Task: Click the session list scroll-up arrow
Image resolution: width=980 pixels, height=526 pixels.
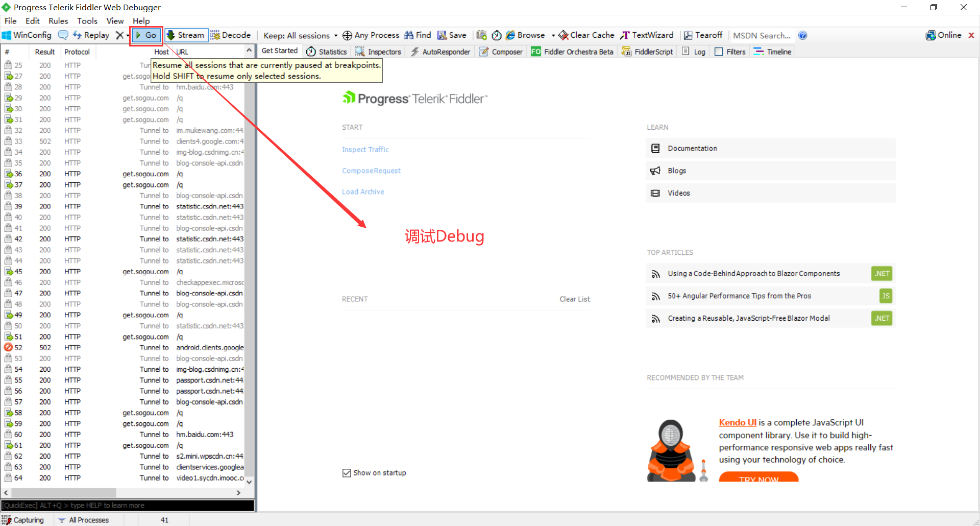Action: click(249, 51)
